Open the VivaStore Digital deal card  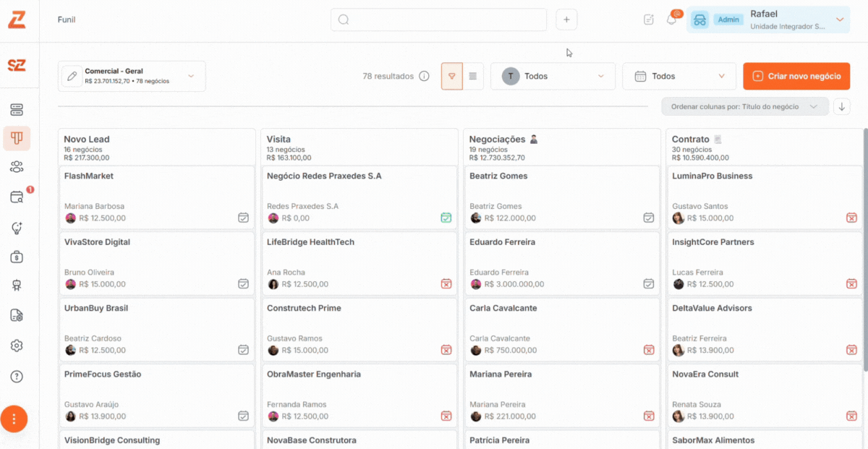click(x=156, y=262)
